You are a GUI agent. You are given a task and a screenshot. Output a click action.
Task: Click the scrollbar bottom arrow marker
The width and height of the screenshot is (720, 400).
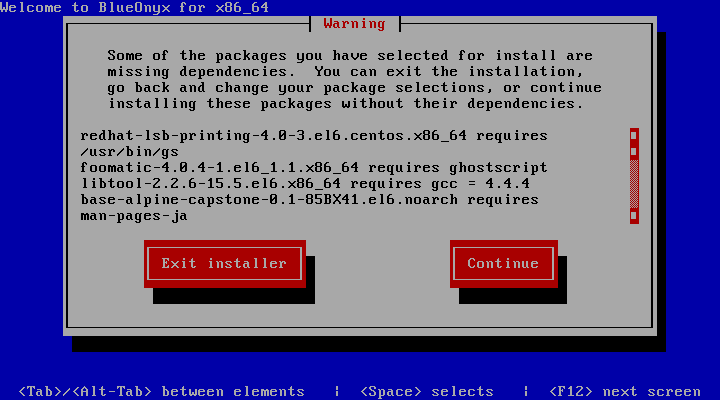pyautogui.click(x=634, y=215)
